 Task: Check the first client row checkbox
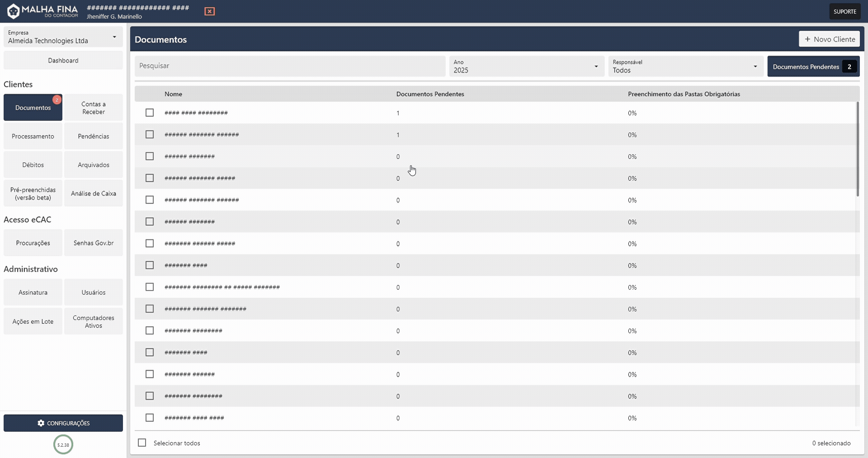(x=150, y=113)
